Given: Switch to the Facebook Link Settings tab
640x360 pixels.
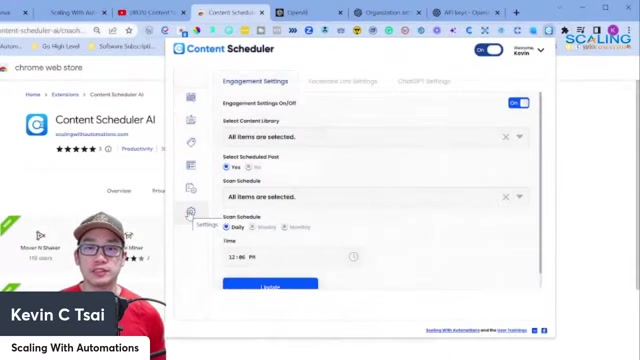Looking at the screenshot, I should point(342,81).
